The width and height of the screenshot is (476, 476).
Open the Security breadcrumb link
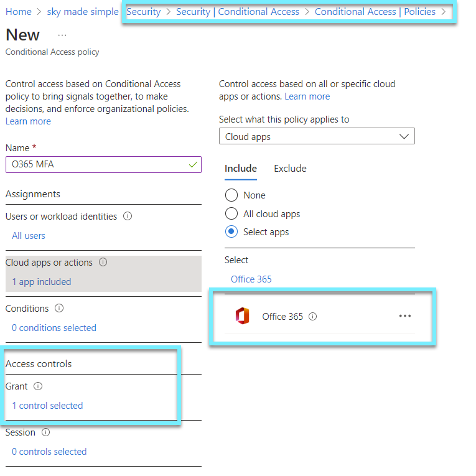click(143, 12)
